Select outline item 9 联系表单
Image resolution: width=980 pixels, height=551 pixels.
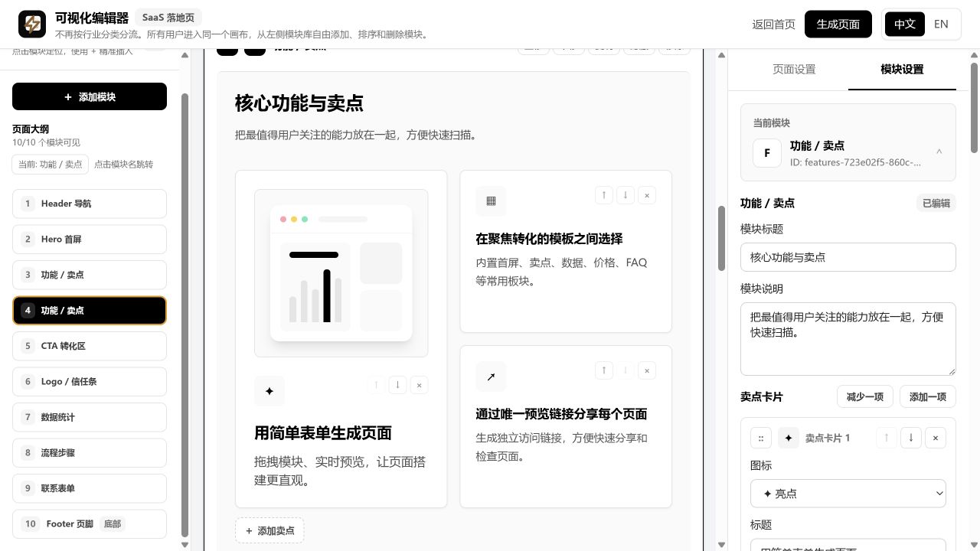(90, 488)
